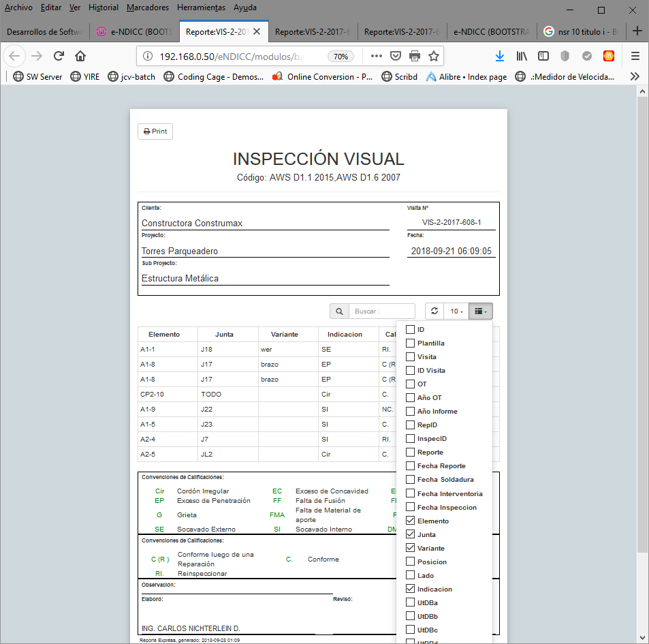
Task: Click the search magnifier icon beside Buscar
Action: (x=338, y=311)
